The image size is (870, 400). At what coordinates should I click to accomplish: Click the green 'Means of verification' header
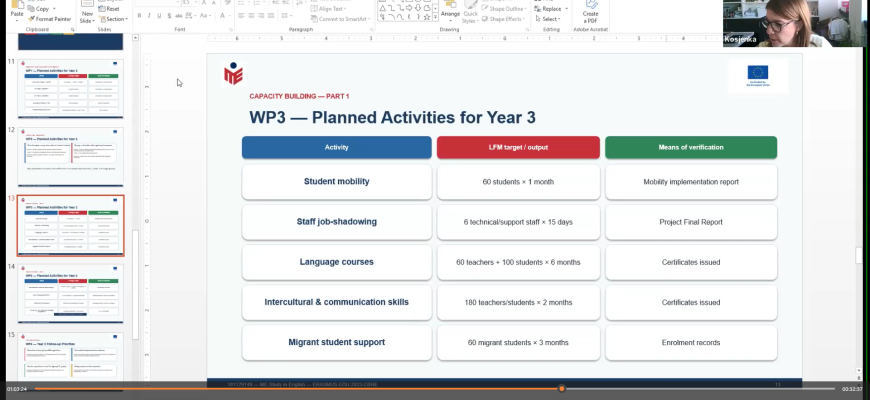(x=691, y=148)
